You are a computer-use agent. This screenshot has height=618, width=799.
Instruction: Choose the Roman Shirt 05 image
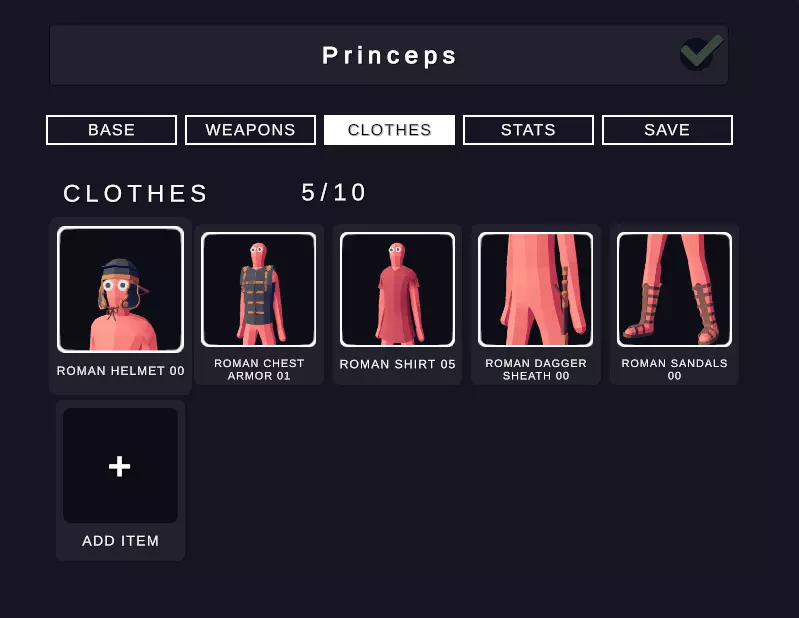tap(397, 289)
